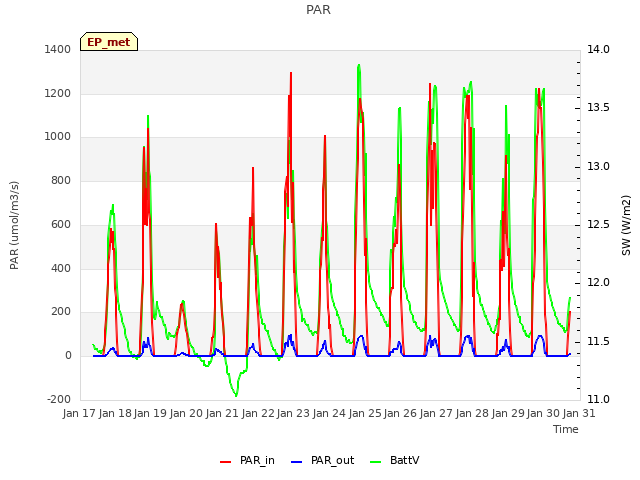Screen dimensions: 640x480
Task: Click the Jan 23 tick label
Action: point(293,413)
